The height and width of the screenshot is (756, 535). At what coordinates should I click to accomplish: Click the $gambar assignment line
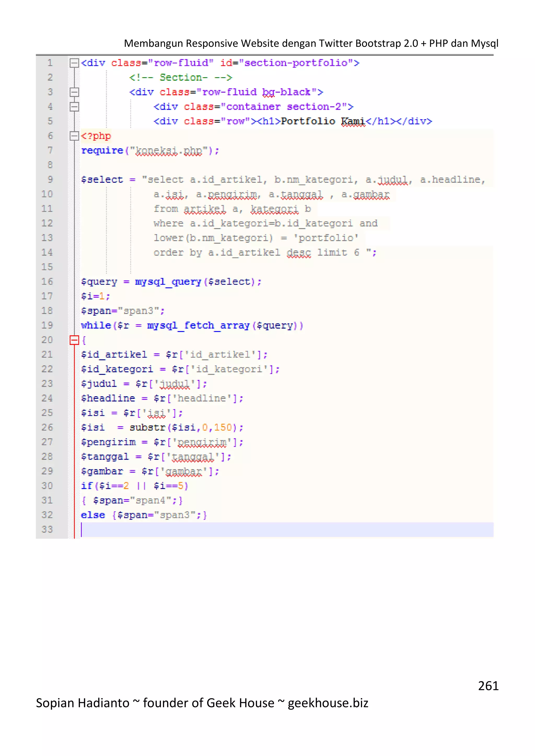point(150,471)
